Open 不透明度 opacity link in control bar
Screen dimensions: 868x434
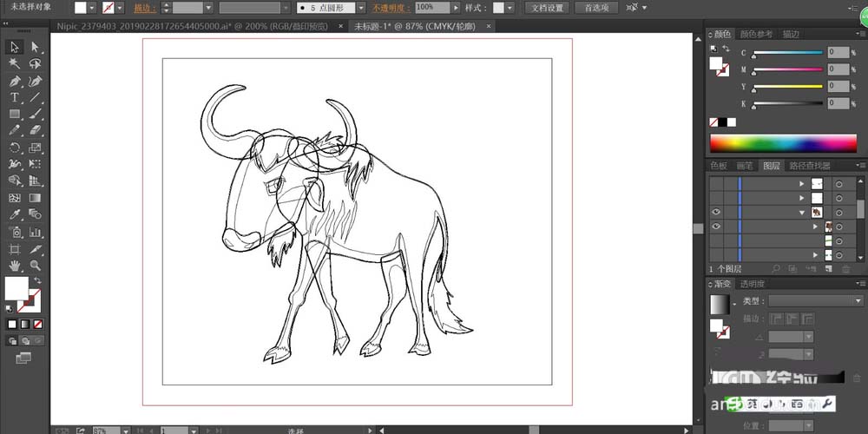pos(391,8)
